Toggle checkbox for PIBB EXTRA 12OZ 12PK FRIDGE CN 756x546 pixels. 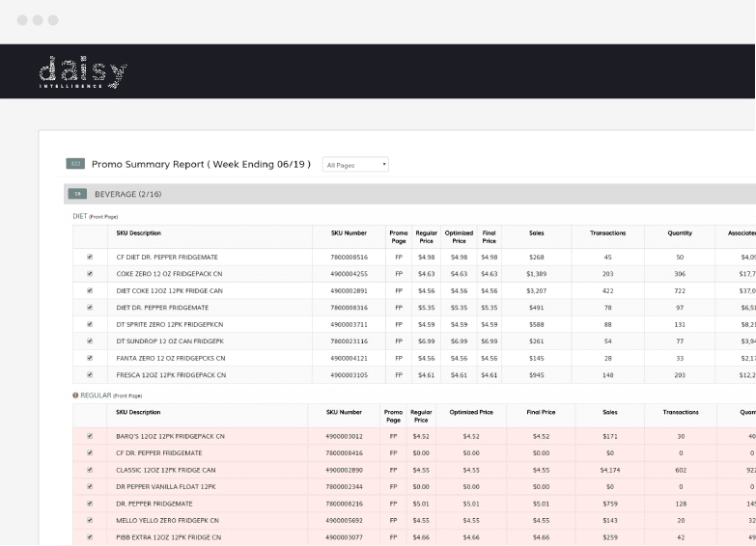point(90,537)
